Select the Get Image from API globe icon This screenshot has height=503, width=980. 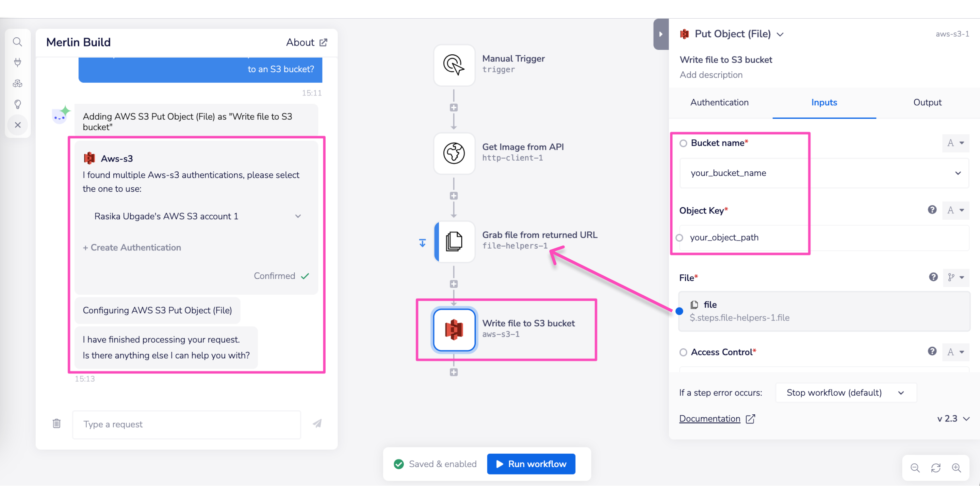[x=454, y=153]
